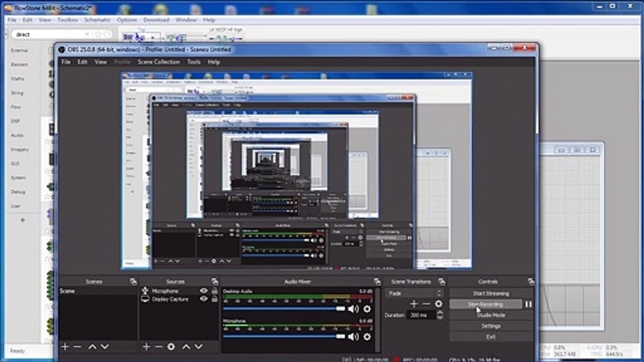This screenshot has width=644, height=362.
Task: Click the favorites star beside FlowStone search
Action: point(98,34)
